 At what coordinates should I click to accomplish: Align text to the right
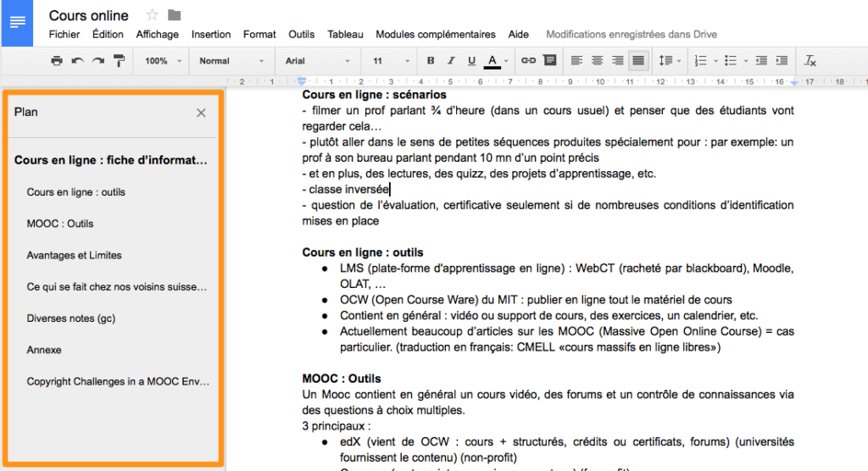pos(617,61)
